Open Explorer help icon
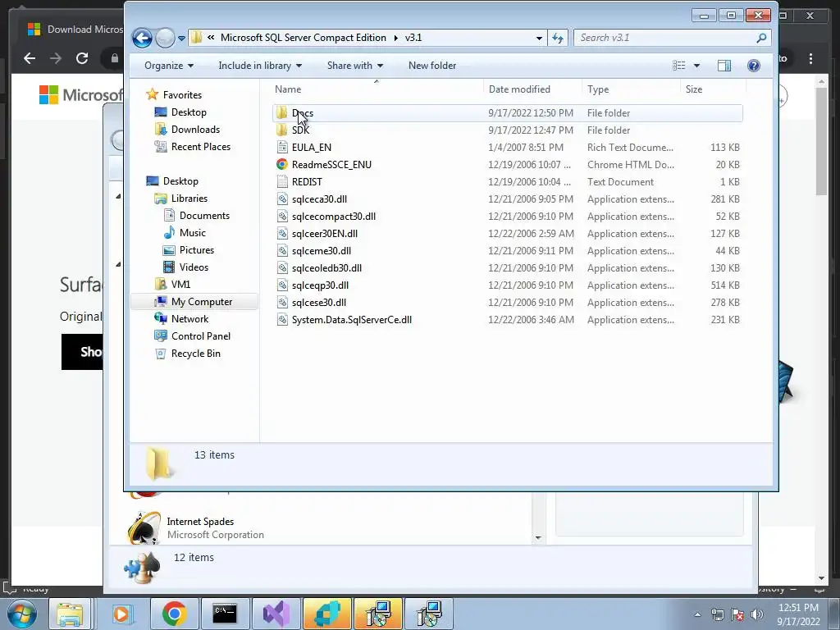 (x=753, y=66)
